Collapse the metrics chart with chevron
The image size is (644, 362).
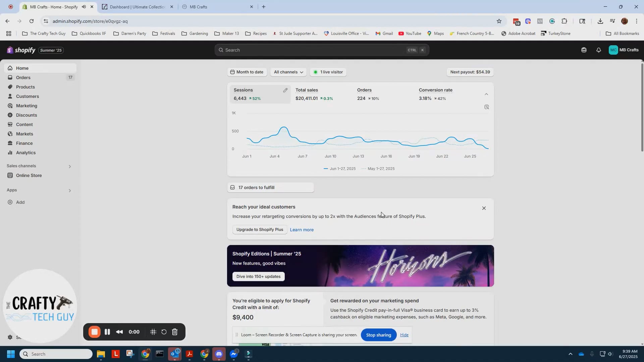click(486, 94)
